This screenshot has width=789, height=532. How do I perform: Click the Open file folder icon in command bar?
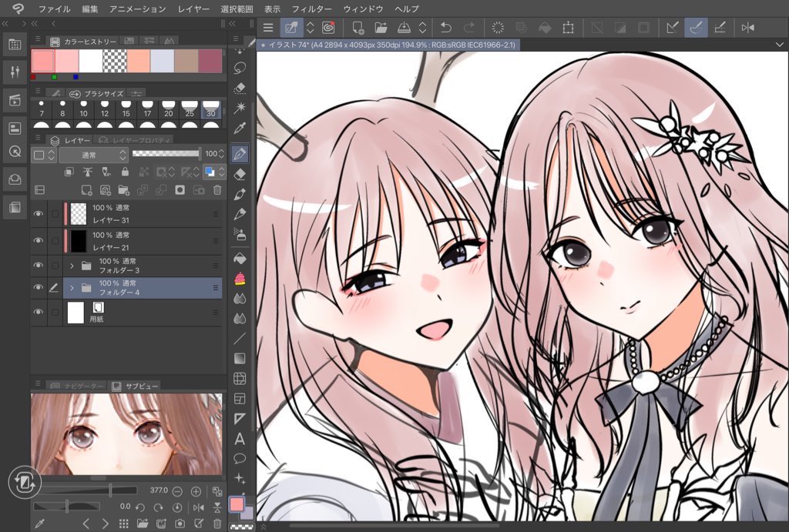(x=381, y=27)
